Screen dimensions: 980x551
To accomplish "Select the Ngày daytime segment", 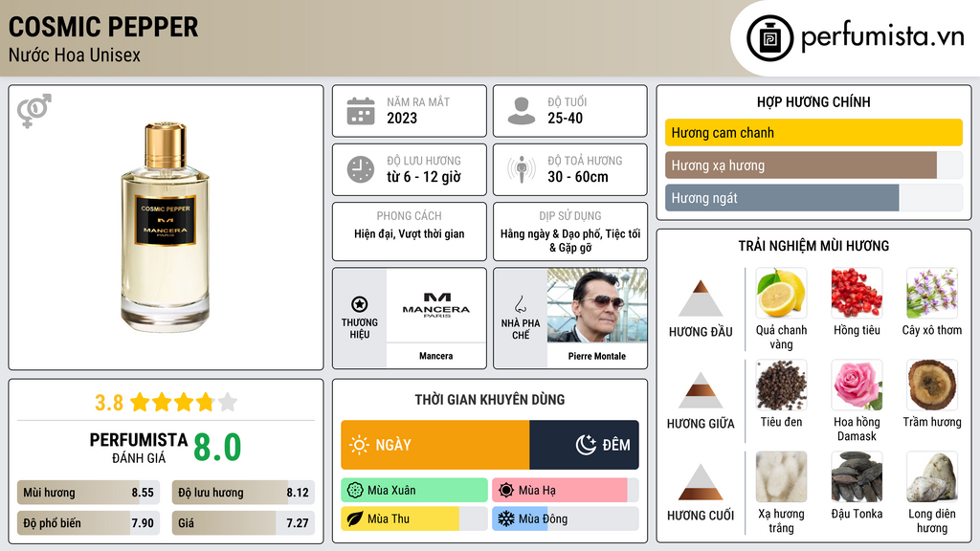I will tap(435, 445).
